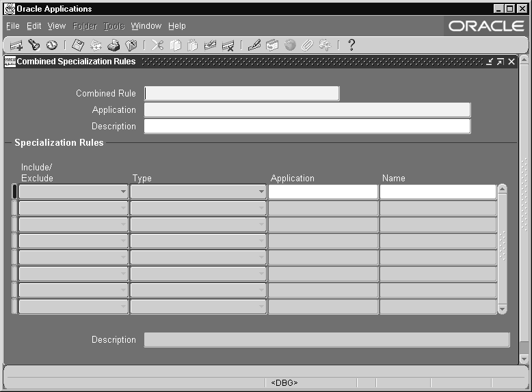Click the ORACLE logo

(x=486, y=26)
